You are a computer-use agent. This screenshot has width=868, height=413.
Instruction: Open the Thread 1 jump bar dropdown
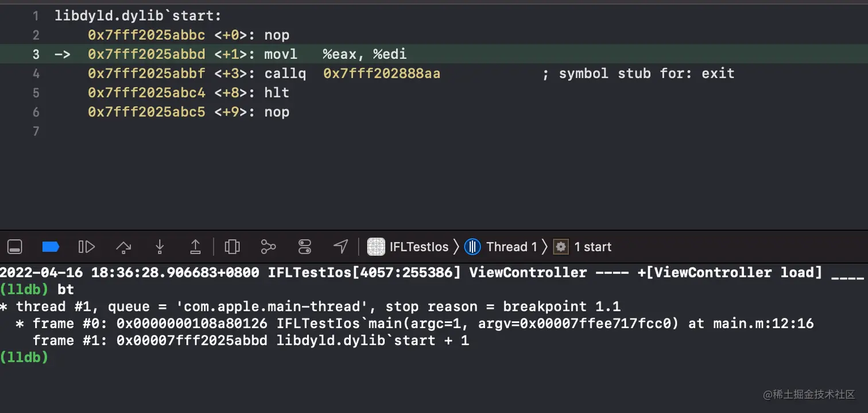(x=511, y=247)
